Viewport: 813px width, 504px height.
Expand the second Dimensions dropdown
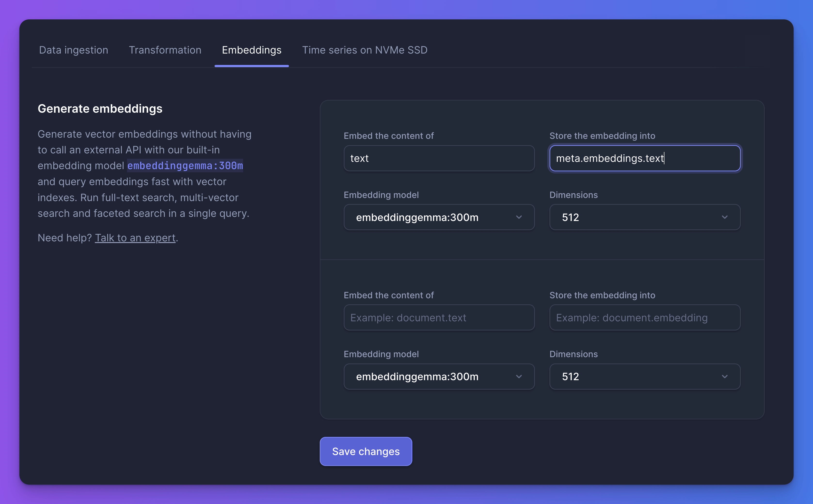(x=644, y=376)
